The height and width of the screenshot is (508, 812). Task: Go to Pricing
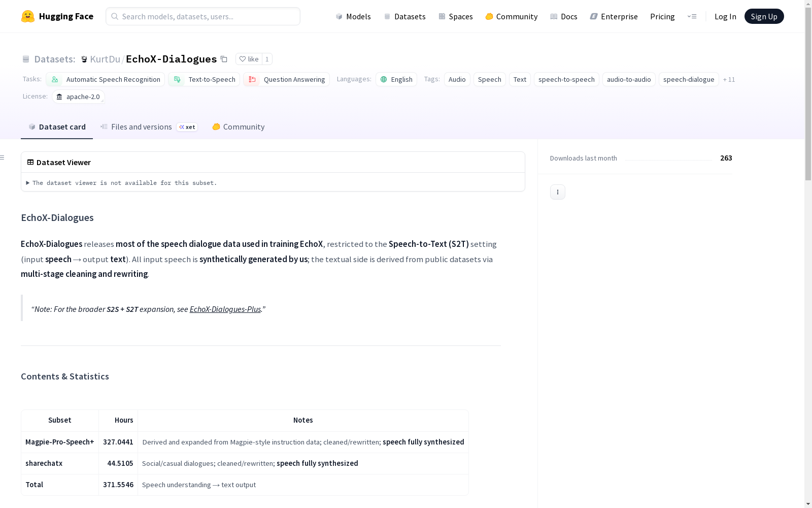662,16
